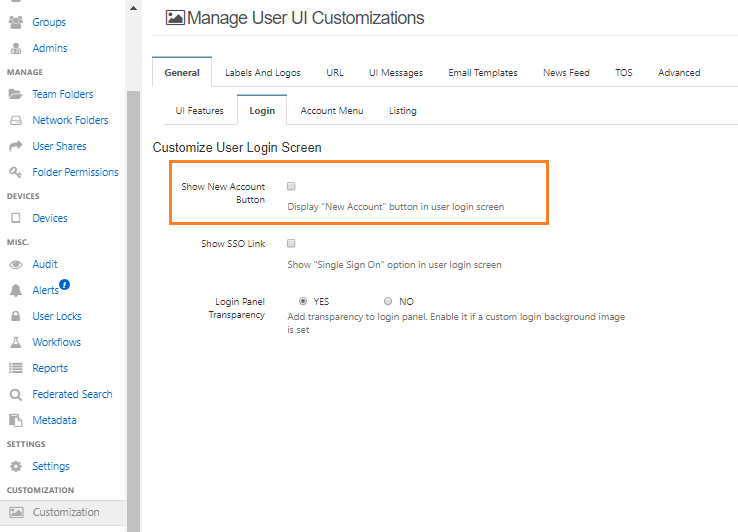738x532 pixels.
Task: Click the Workflows flask icon
Action: (15, 342)
